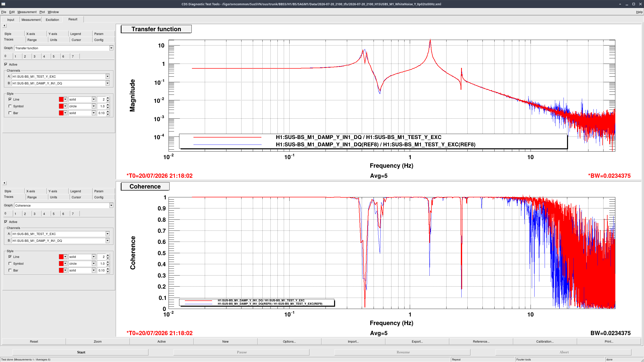Expand channel A dropdown in upper panel

click(107, 76)
